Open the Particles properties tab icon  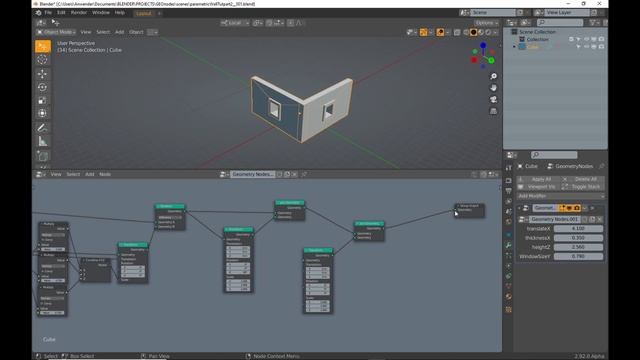click(509, 256)
